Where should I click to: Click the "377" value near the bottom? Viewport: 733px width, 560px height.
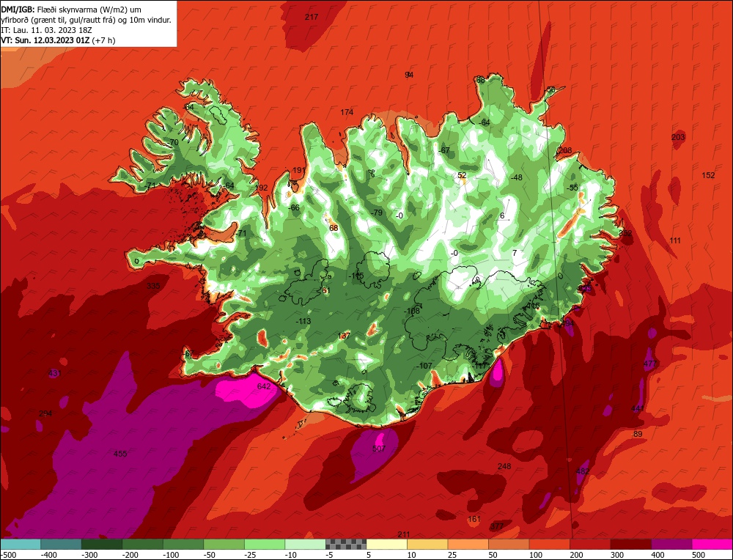[497, 527]
